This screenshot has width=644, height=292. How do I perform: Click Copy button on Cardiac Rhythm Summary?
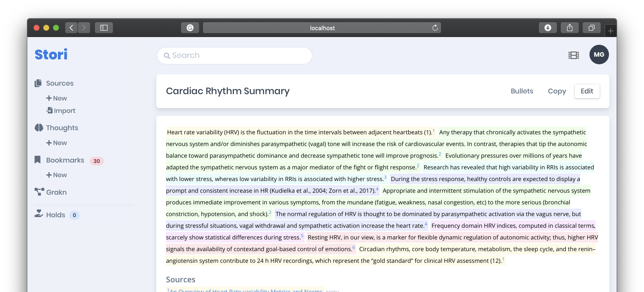pyautogui.click(x=557, y=91)
